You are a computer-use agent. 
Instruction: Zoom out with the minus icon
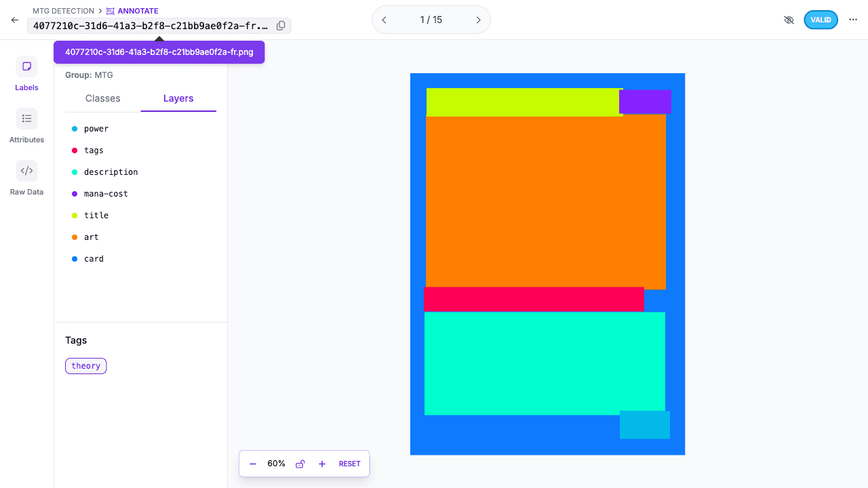tap(253, 464)
